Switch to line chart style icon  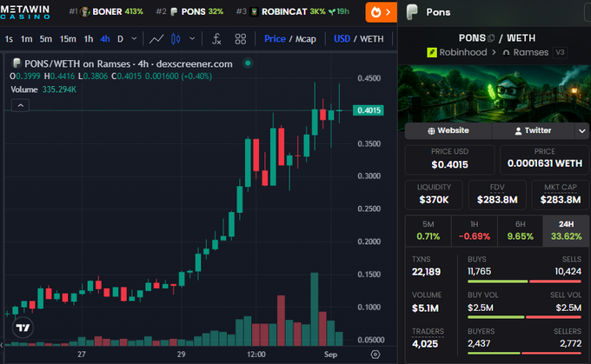point(156,39)
